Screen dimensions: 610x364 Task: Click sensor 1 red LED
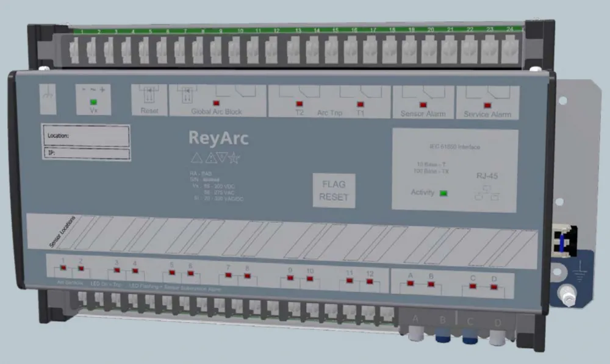point(63,268)
